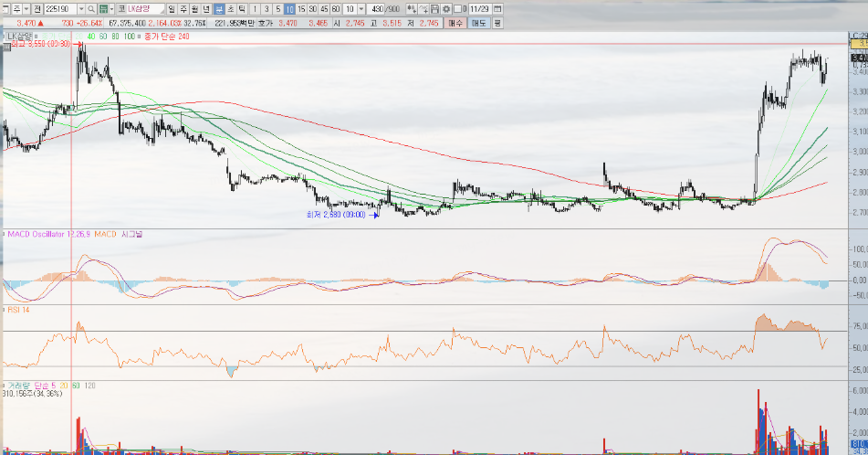
Task: Click the 종가 단순 240 legend
Action: pyautogui.click(x=167, y=36)
